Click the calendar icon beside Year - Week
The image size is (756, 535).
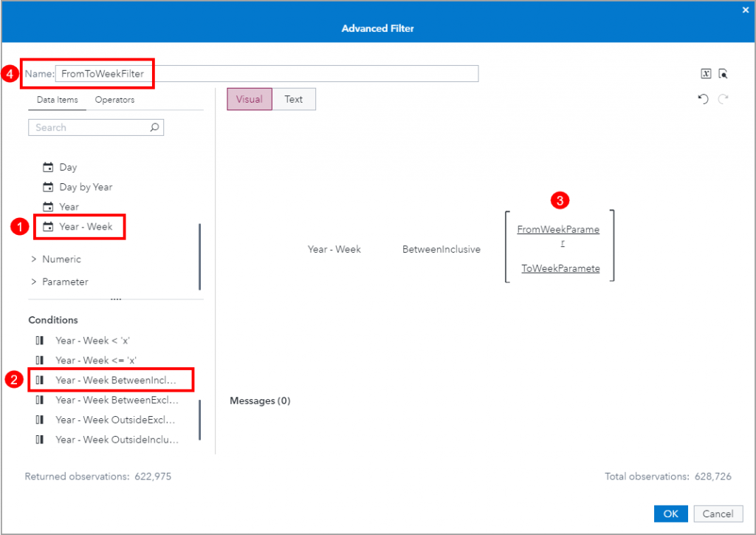coord(47,226)
